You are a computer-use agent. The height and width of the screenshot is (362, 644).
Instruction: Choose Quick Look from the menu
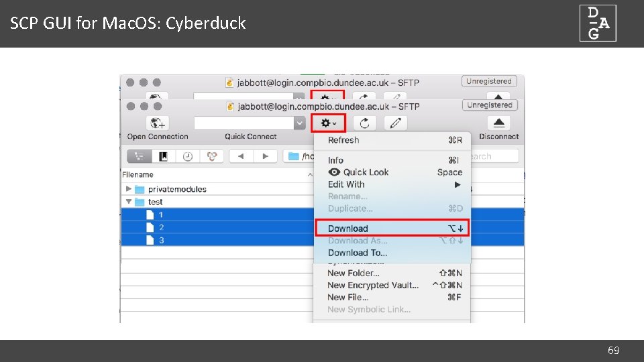pos(392,172)
